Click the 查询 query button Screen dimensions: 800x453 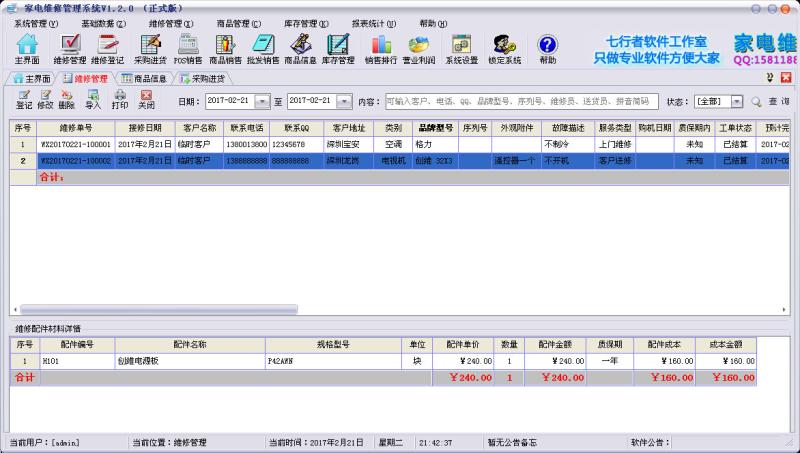pyautogui.click(x=779, y=102)
